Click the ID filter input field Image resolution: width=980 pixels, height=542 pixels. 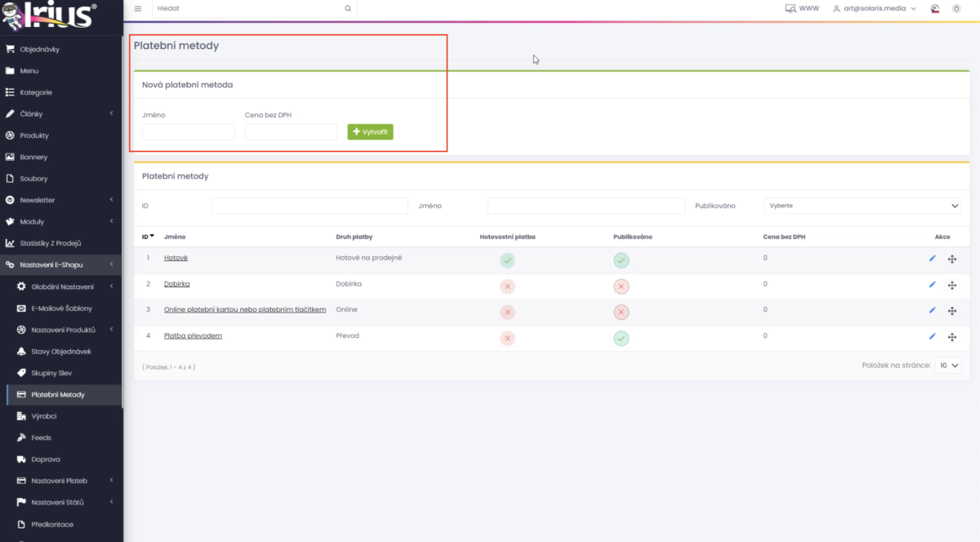[310, 206]
